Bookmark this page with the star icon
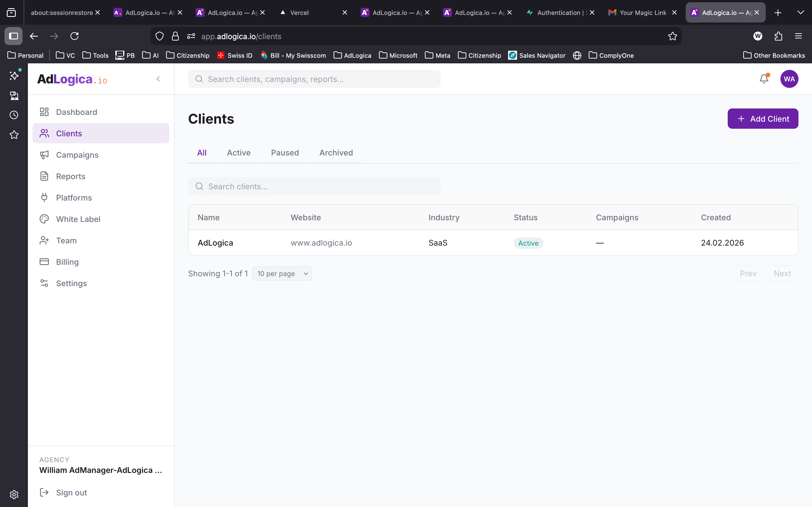 672,36
